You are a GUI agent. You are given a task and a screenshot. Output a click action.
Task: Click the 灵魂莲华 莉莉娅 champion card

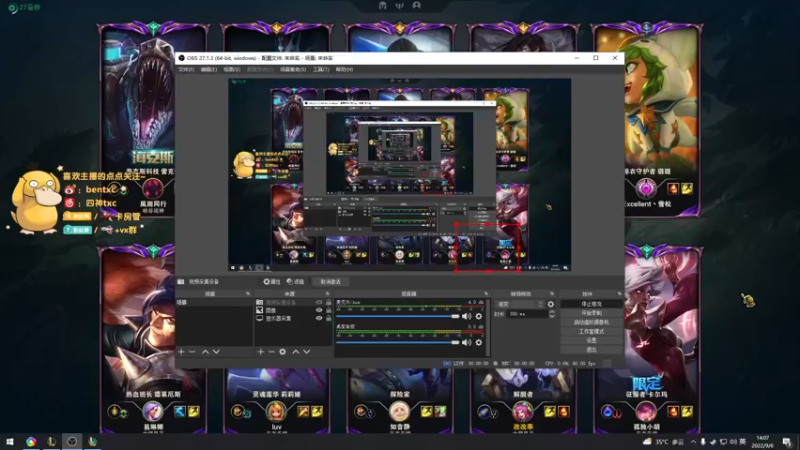277,401
